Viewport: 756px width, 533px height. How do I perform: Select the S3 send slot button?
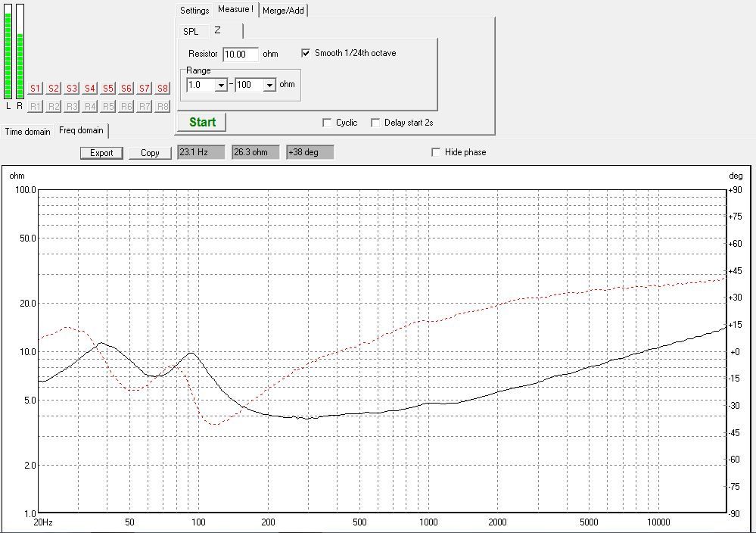[72, 89]
